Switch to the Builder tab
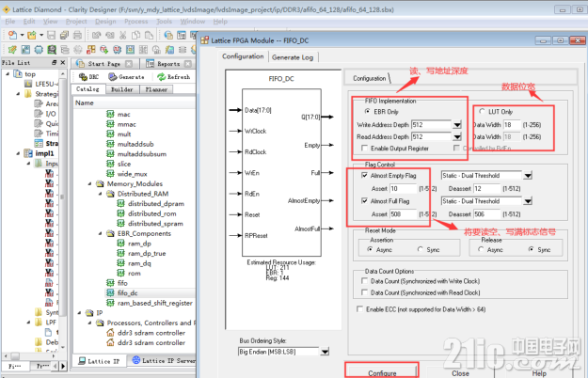 [122, 89]
